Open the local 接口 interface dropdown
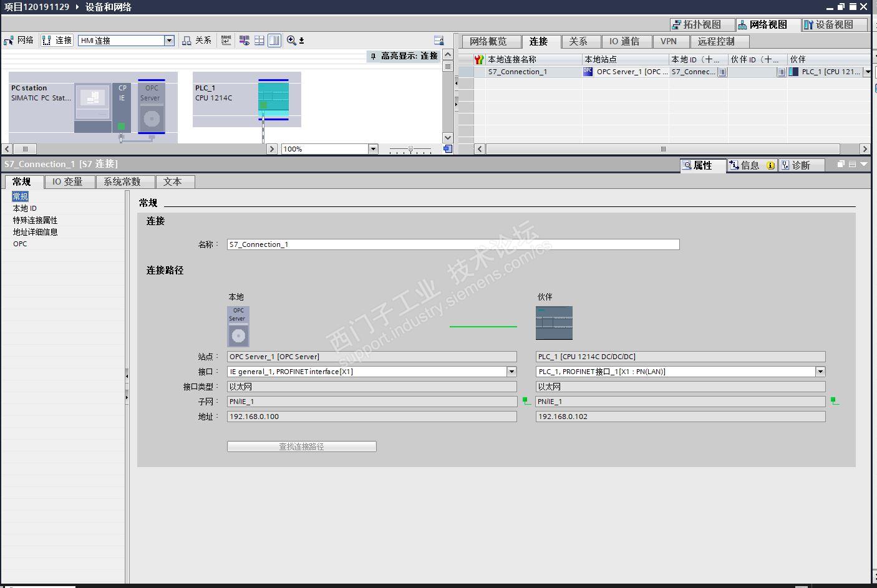 pos(511,372)
